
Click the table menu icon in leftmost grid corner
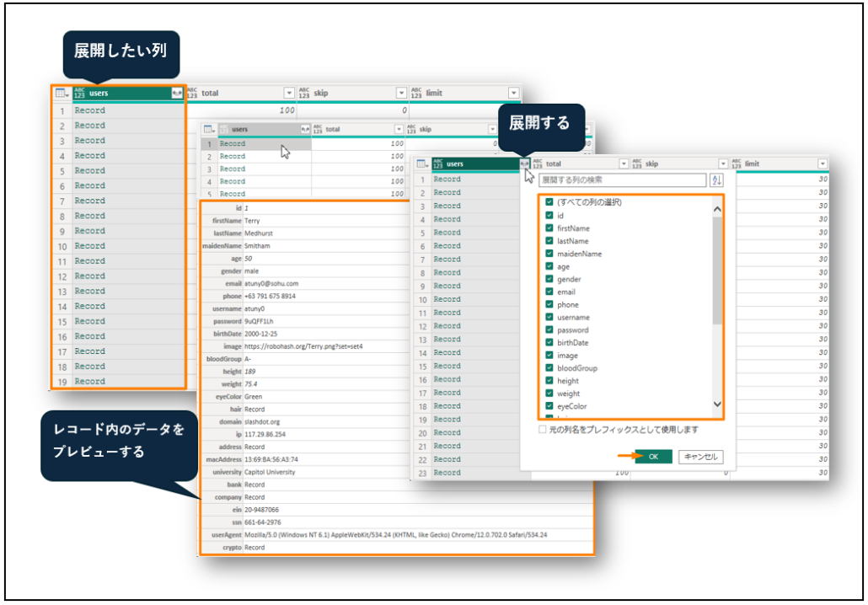coord(61,93)
